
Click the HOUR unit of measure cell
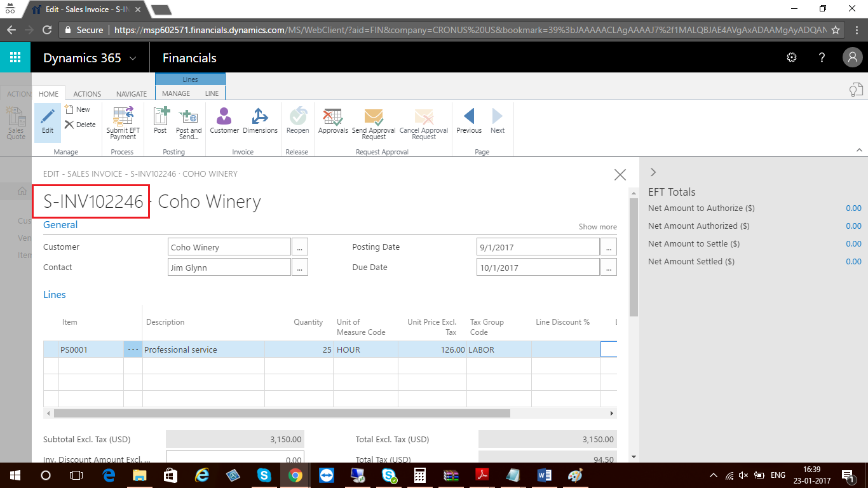(365, 349)
